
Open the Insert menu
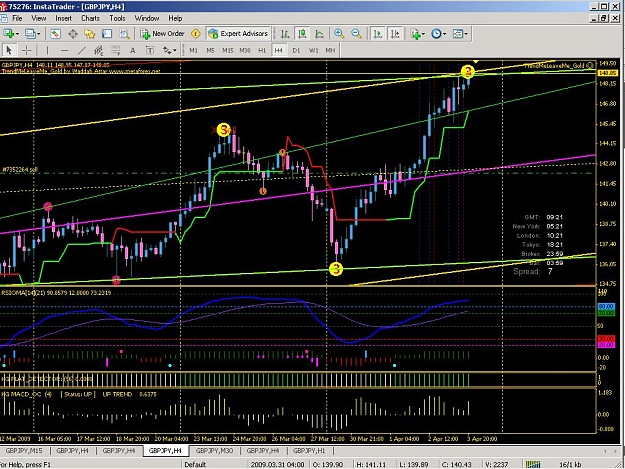pos(63,18)
